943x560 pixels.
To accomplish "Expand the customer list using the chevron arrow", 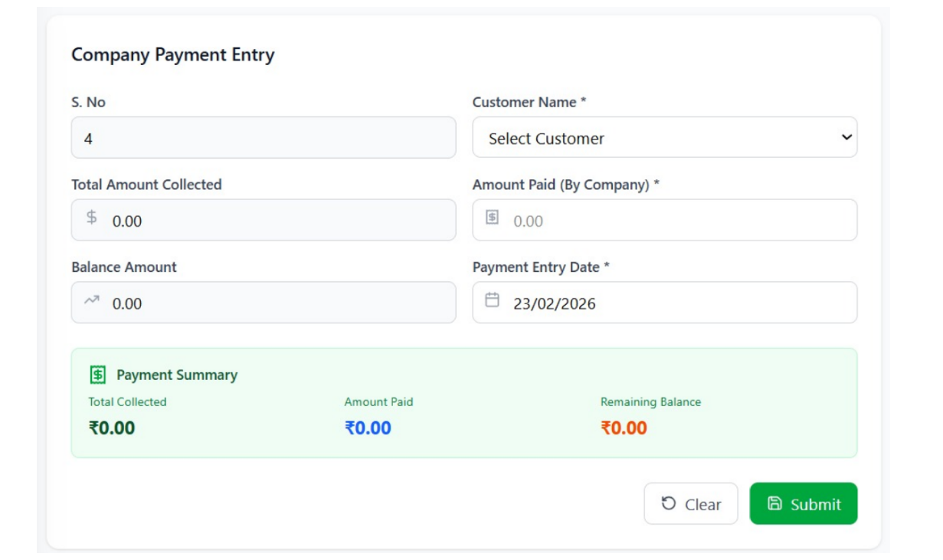I will [846, 138].
